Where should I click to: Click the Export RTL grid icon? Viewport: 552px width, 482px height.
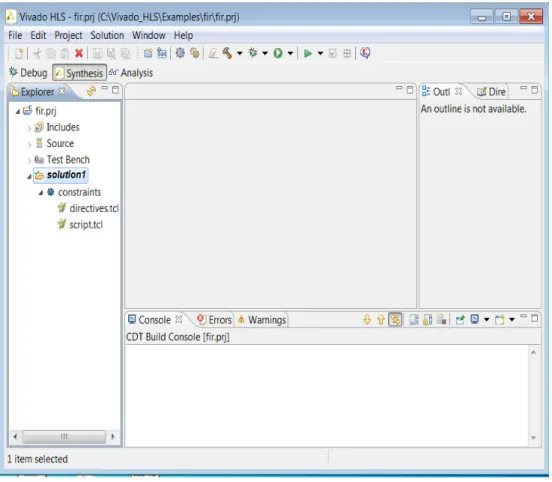347,53
